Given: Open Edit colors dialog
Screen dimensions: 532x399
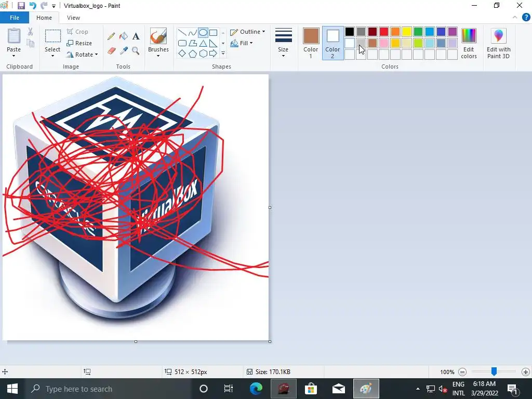Looking at the screenshot, I should click(469, 44).
